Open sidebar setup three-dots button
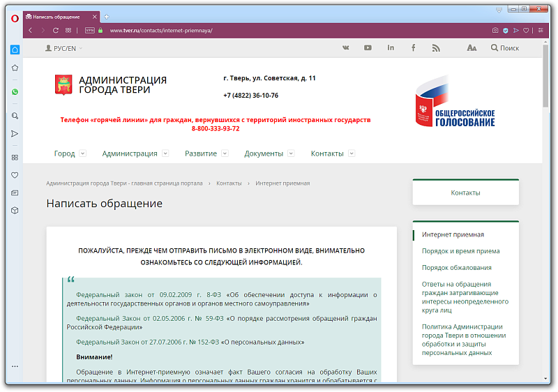The height and width of the screenshot is (392, 558). pyautogui.click(x=15, y=366)
